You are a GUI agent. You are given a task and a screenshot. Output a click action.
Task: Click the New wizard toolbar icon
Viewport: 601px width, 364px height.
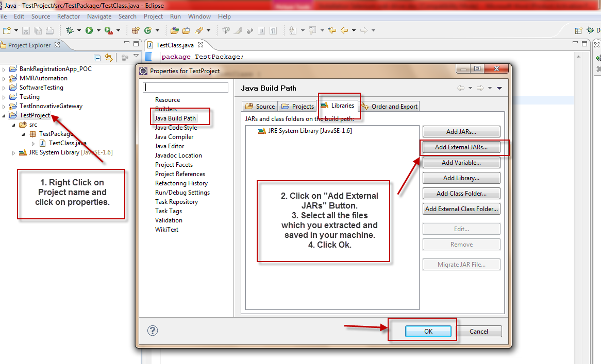click(7, 30)
